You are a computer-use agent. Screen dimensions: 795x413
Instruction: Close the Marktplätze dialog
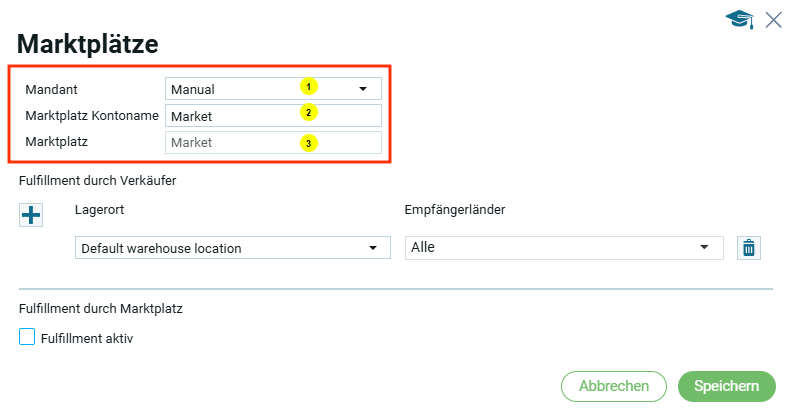click(x=773, y=20)
